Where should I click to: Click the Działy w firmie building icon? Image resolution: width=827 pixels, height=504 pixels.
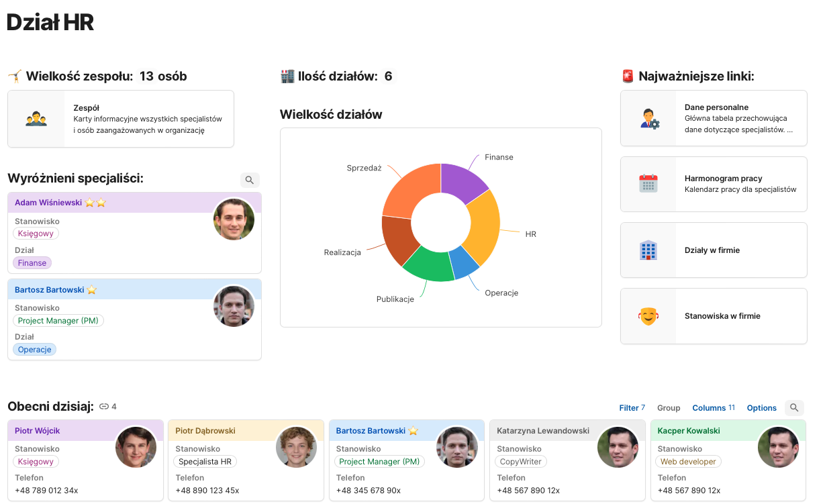click(648, 250)
